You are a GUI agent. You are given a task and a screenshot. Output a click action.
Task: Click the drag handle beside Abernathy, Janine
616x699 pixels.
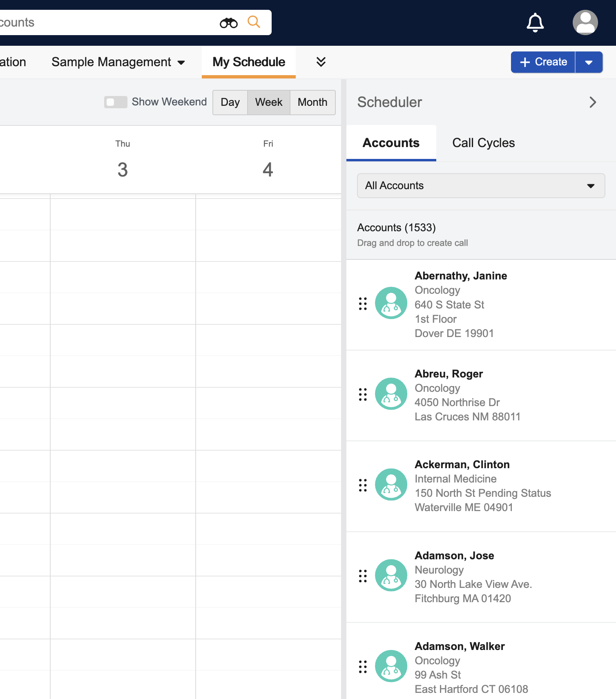pyautogui.click(x=363, y=304)
